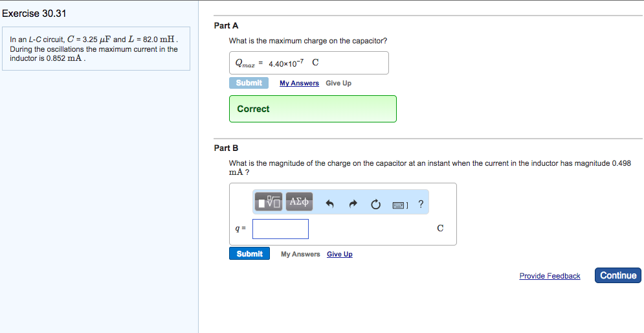Reset the answer box with circular arrow
Viewport: 644px width, 333px height.
pos(375,205)
